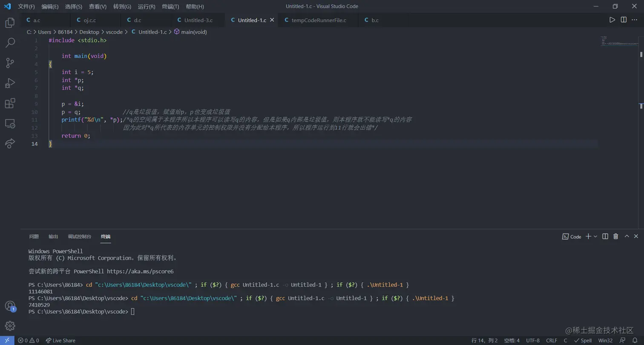Open the Live Share activity bar view
The width and height of the screenshot is (644, 345).
[x=10, y=143]
